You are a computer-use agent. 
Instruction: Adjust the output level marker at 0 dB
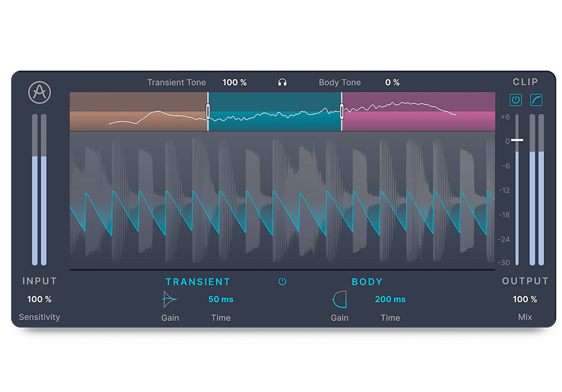pyautogui.click(x=518, y=140)
